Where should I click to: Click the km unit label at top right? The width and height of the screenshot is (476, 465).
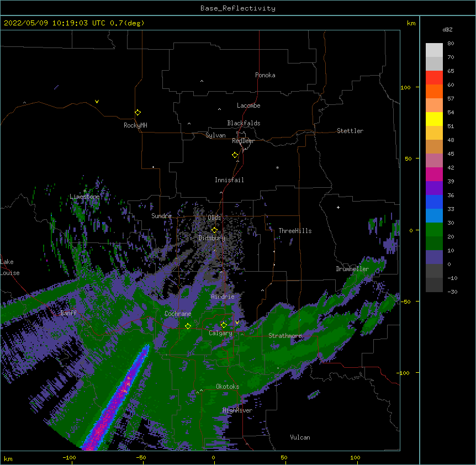click(411, 23)
